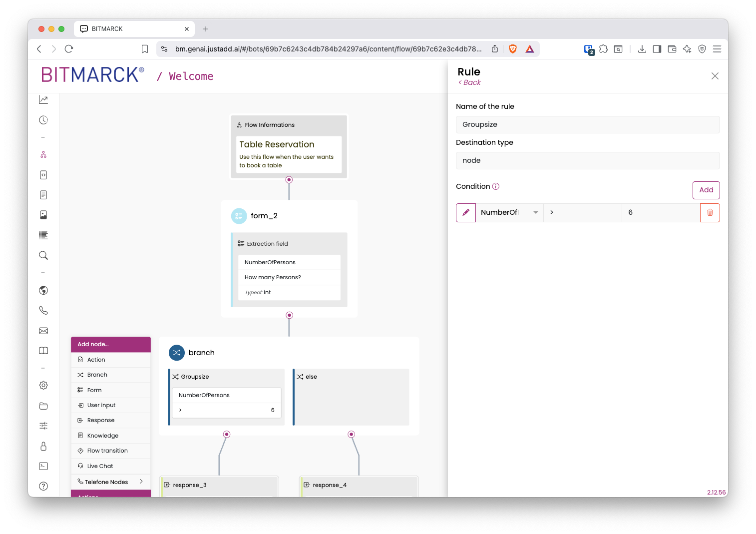Viewport: 756px width, 534px height.
Task: Open the globe web channel icon
Action: [43, 290]
